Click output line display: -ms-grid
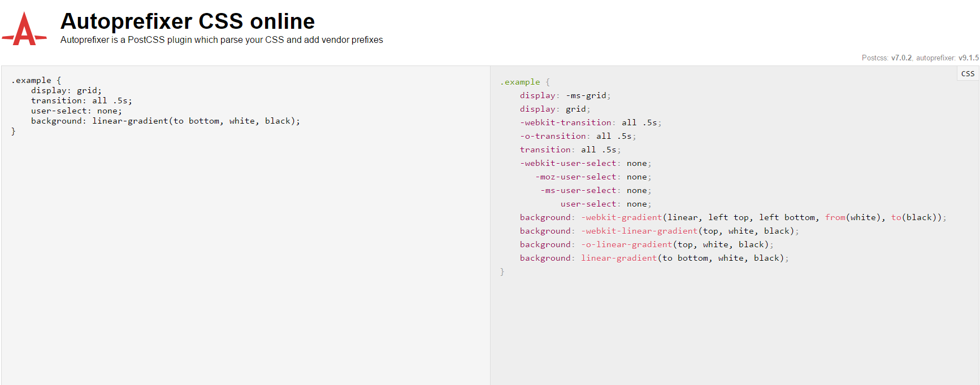This screenshot has height=385, width=980. [x=565, y=95]
